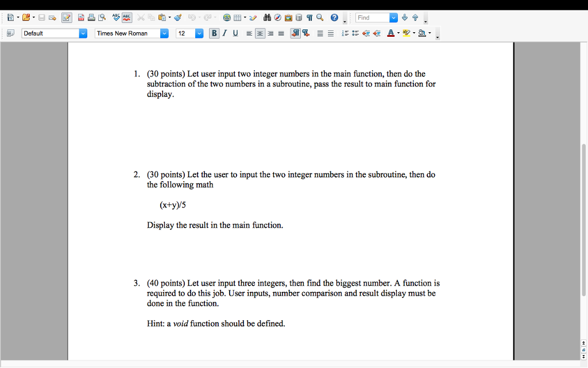Toggle Underline formatting

[235, 33]
